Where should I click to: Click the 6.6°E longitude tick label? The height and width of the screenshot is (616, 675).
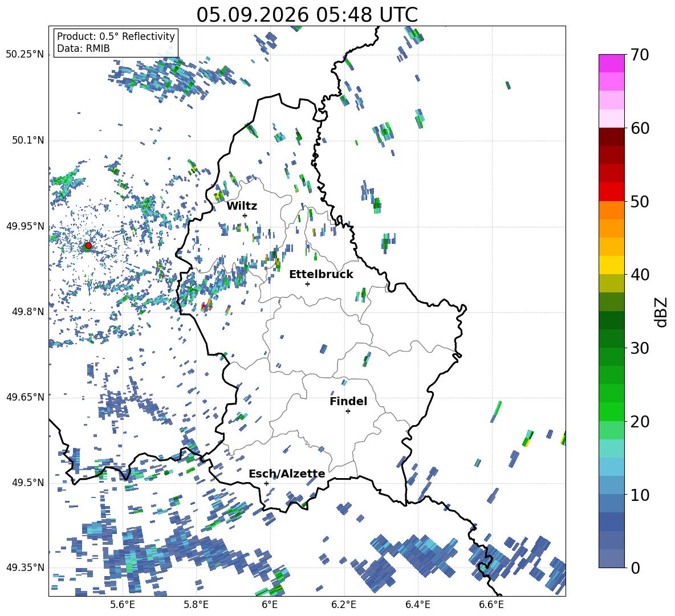click(491, 605)
